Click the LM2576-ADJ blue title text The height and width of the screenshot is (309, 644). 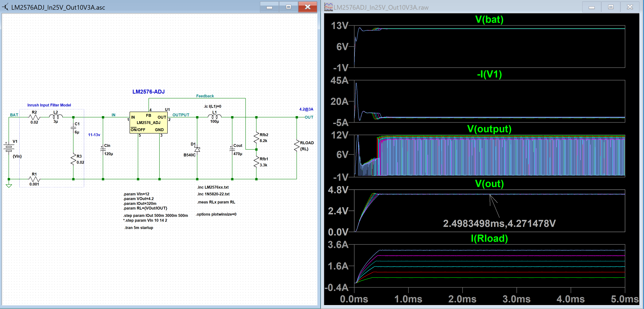[x=149, y=92]
